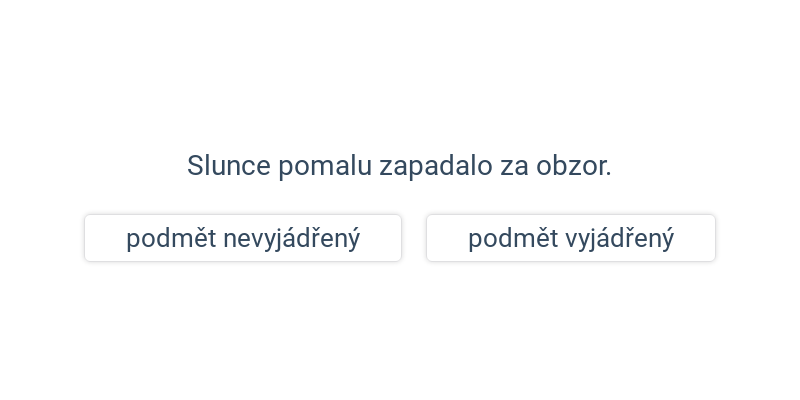Image resolution: width=800 pixels, height=400 pixels.
Task: Click 'nevyjádřený' text inside the left button
Action: pyautogui.click(x=291, y=239)
